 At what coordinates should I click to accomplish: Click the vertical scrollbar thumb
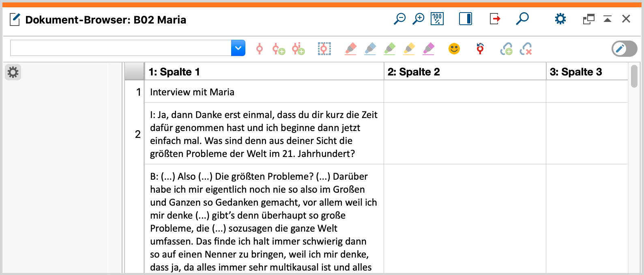tap(634, 76)
